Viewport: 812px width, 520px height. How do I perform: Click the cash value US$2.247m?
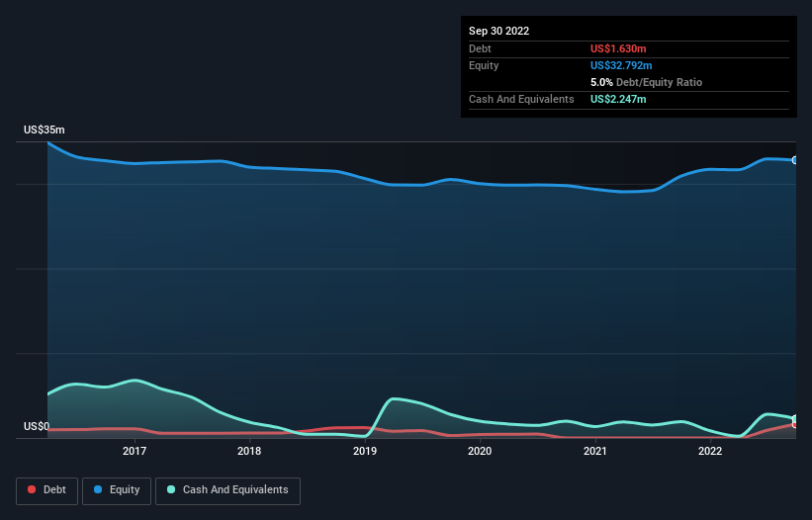618,99
